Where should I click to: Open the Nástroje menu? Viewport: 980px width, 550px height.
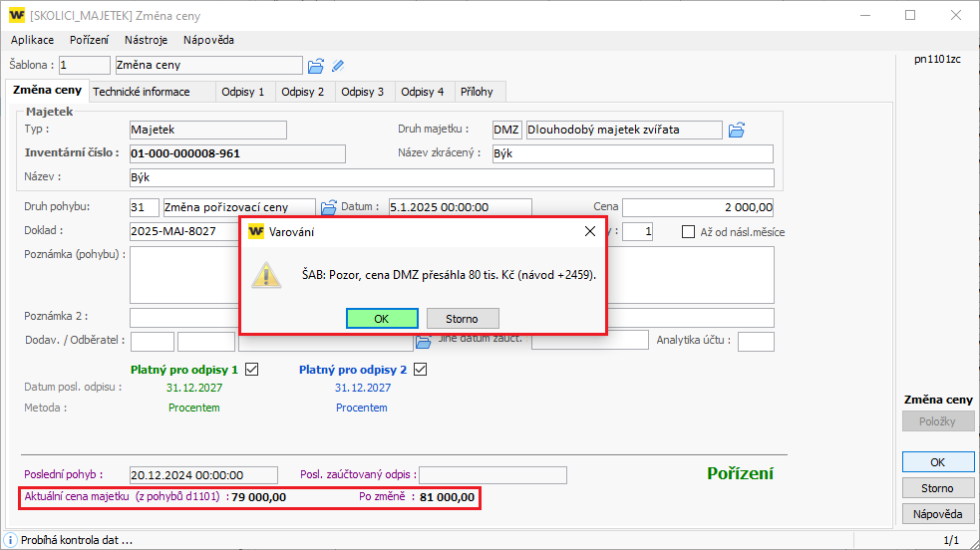[146, 40]
